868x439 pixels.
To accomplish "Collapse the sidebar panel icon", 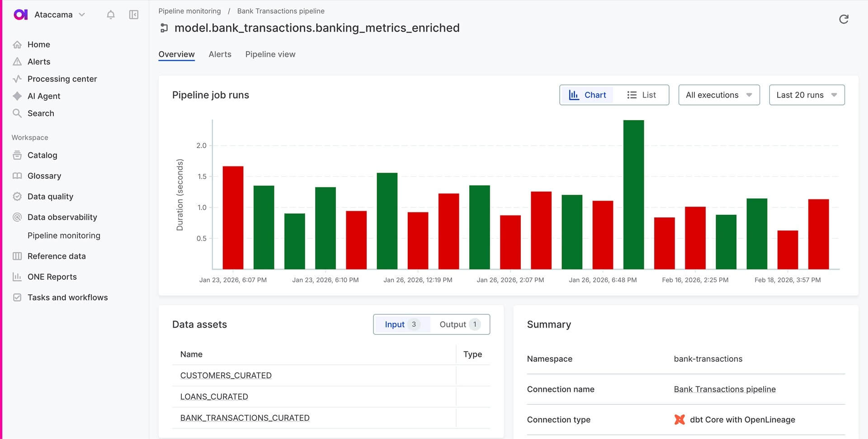I will [134, 15].
